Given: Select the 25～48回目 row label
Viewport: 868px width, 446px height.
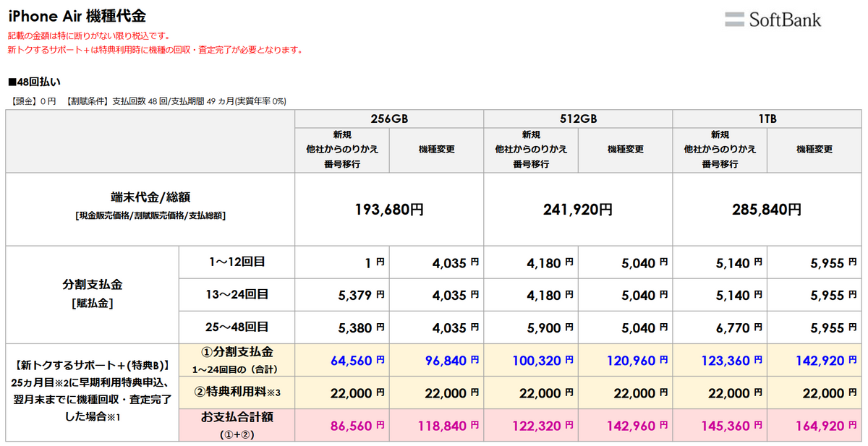Looking at the screenshot, I should 236,327.
